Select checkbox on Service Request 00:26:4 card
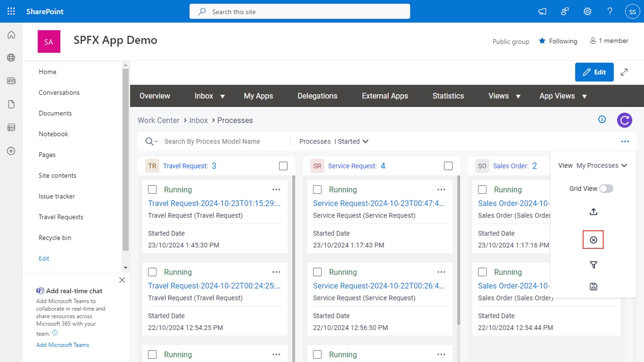The height and width of the screenshot is (362, 644). (317, 272)
